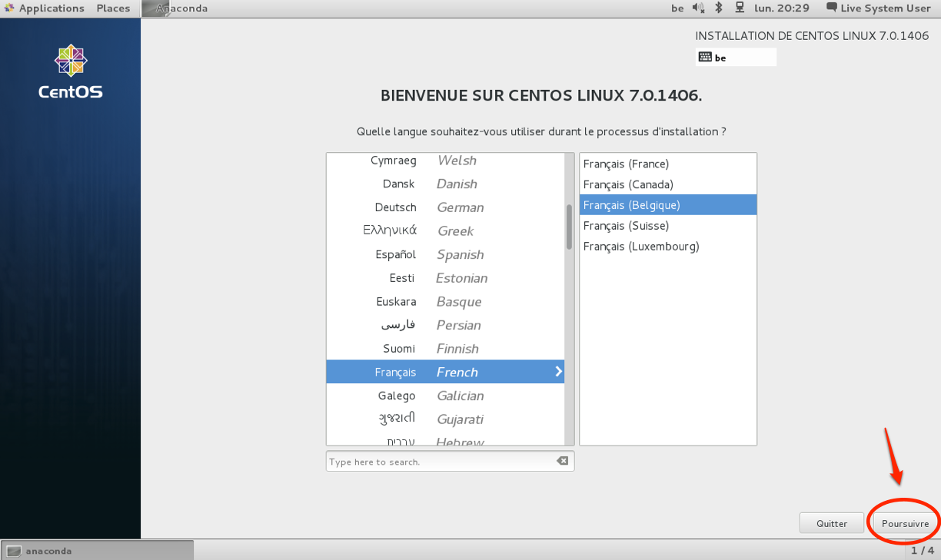941x560 pixels.
Task: Choose Français (France) locale
Action: (x=668, y=164)
